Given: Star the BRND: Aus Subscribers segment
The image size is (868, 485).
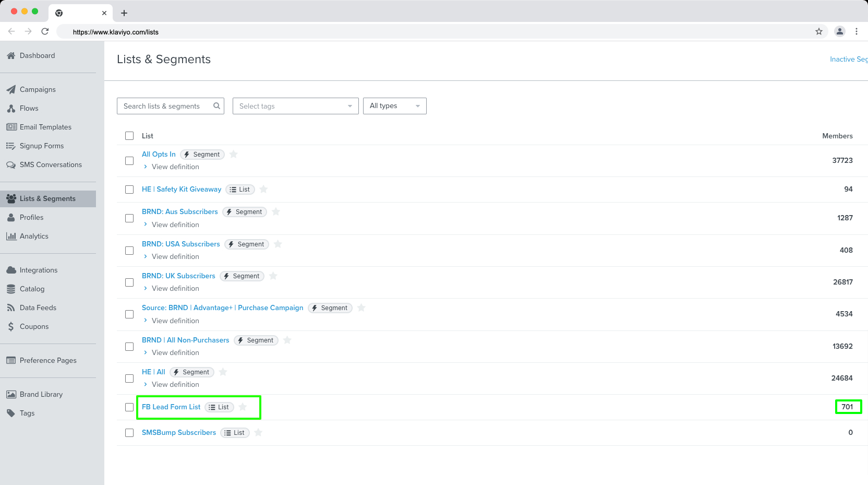Looking at the screenshot, I should click(x=276, y=211).
